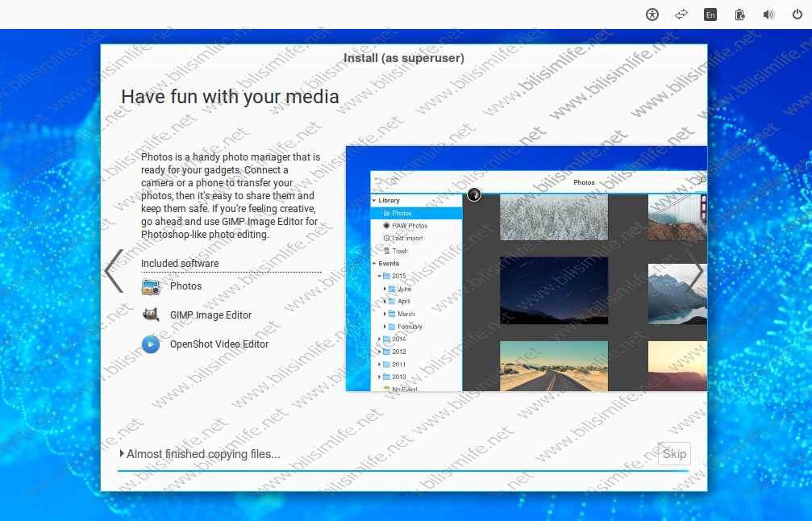Switch keyboard layout via En indicator
Image resolution: width=812 pixels, height=521 pixels.
pyautogui.click(x=710, y=15)
